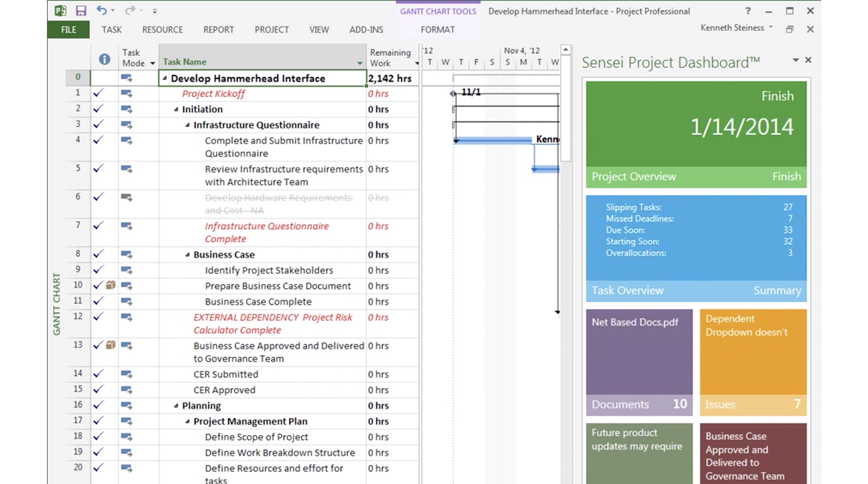
Task: Click the blue Gantt bar for task 4
Action: tap(493, 140)
